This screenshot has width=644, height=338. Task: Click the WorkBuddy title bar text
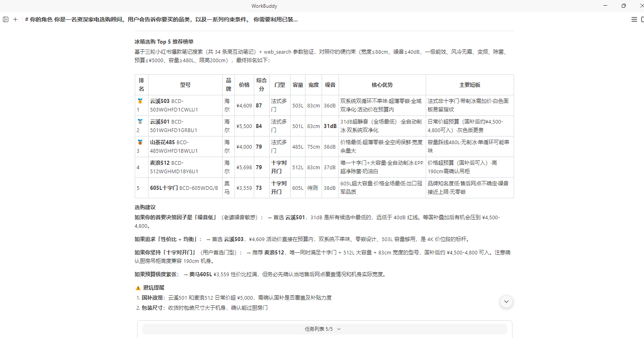(264, 6)
